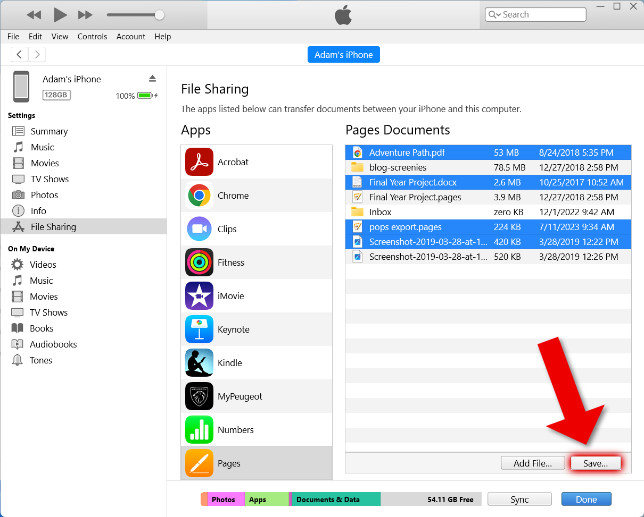Click the Done button
The height and width of the screenshot is (517, 644).
[x=586, y=499]
